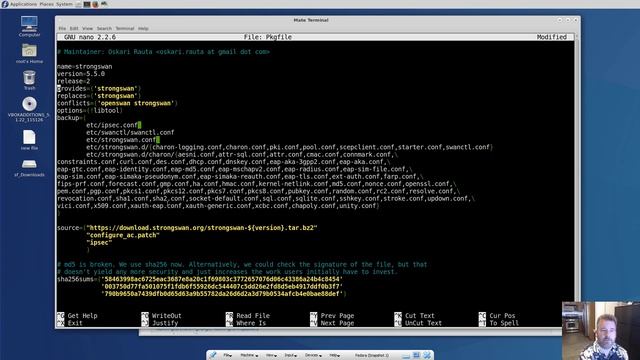Image resolution: width=640 pixels, height=360 pixels.
Task: Click 'Prev Page' nano shortcut label
Action: 338,316
